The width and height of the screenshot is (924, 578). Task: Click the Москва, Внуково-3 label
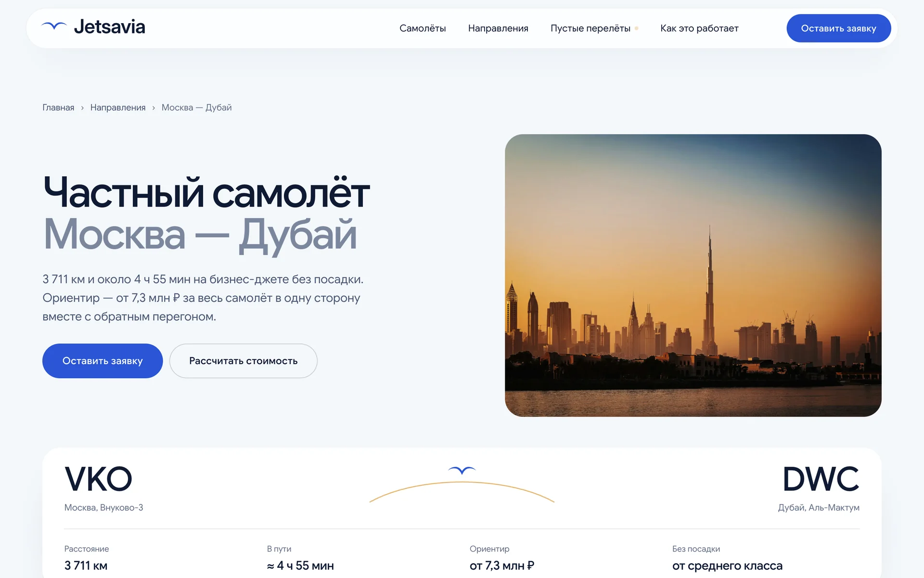click(104, 508)
